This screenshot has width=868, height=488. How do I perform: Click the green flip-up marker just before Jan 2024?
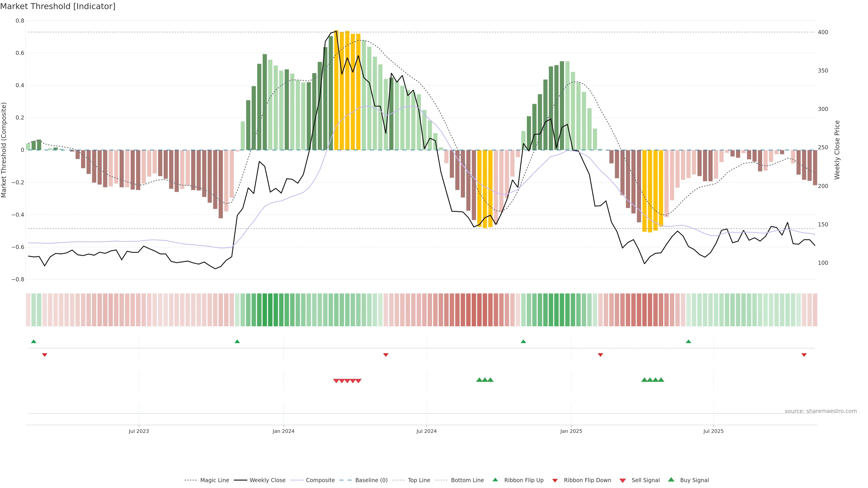[237, 342]
